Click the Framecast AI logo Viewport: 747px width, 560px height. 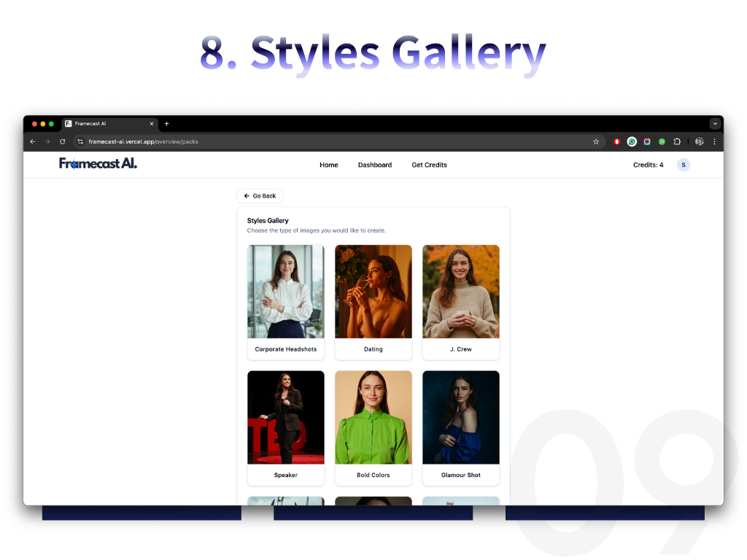[x=98, y=163]
